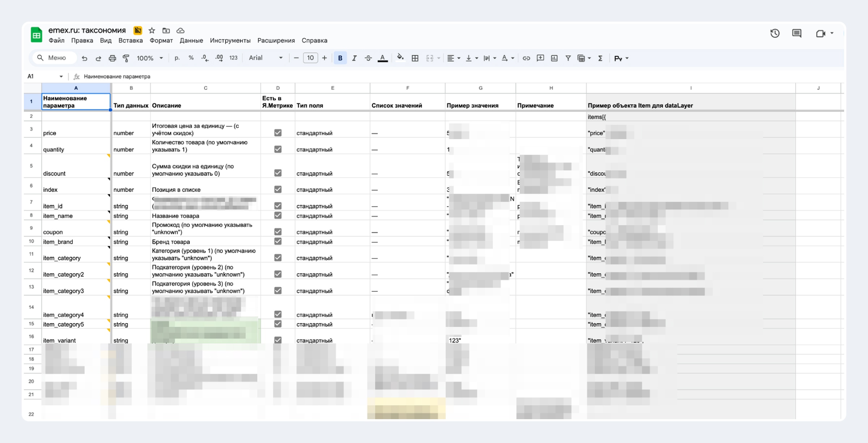Open version history clock icon
The image size is (868, 443).
coord(775,33)
